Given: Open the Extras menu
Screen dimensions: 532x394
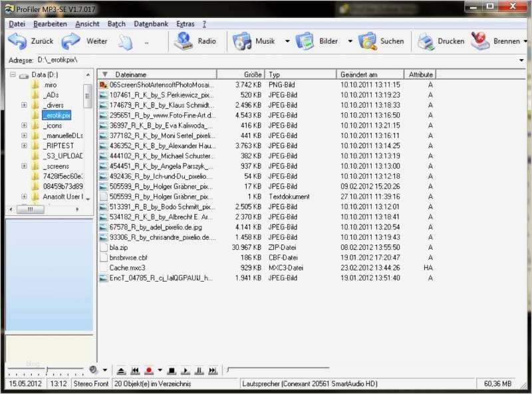Looking at the screenshot, I should pos(186,24).
